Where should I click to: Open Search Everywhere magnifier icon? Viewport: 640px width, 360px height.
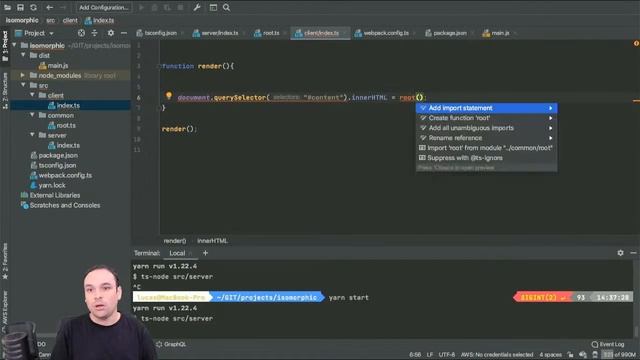point(226,7)
